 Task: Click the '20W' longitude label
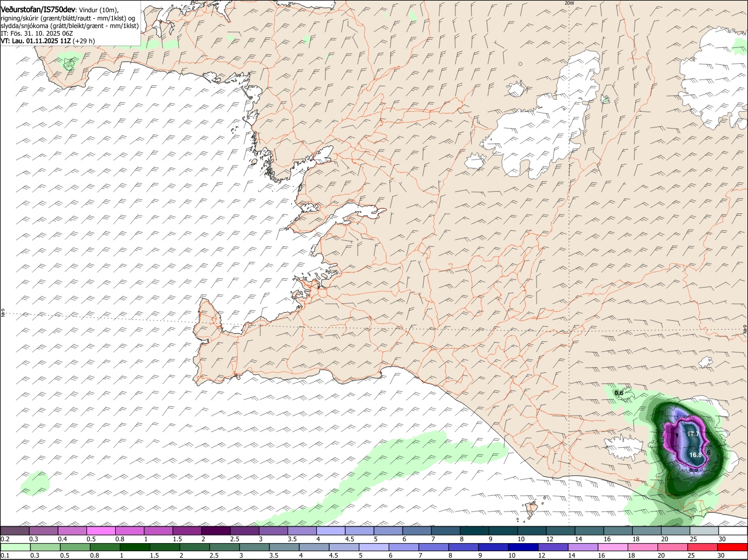(569, 3)
